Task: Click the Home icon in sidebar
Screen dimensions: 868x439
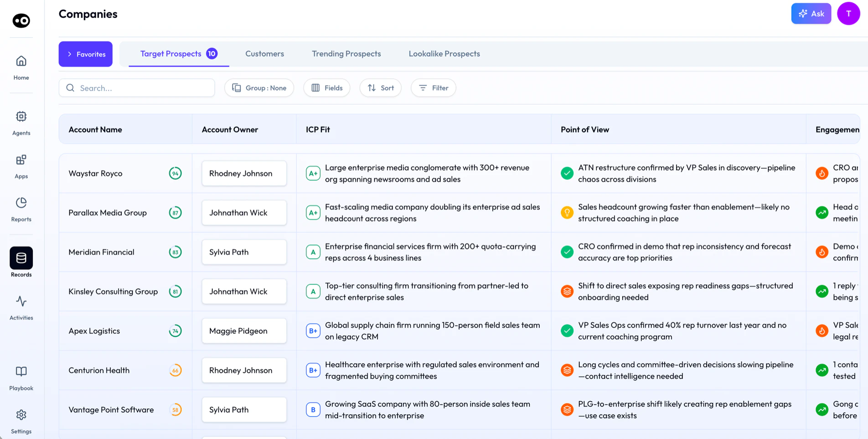Action: [21, 61]
